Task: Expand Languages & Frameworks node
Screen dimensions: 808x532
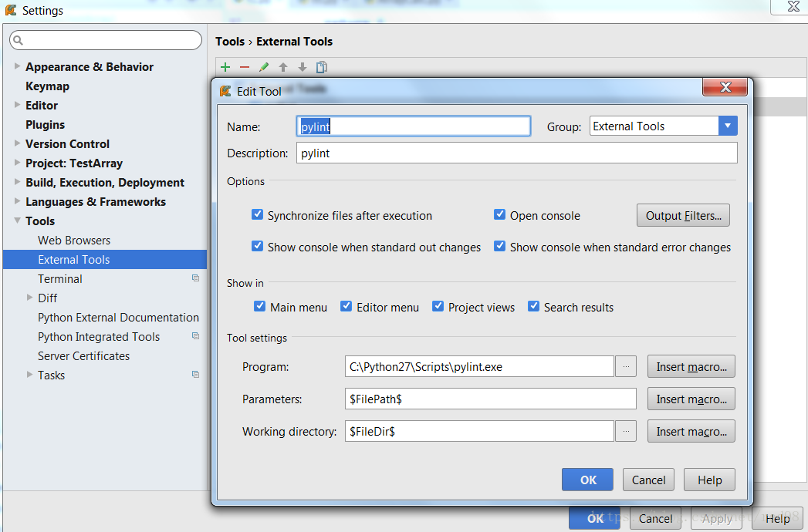Action: (17, 201)
